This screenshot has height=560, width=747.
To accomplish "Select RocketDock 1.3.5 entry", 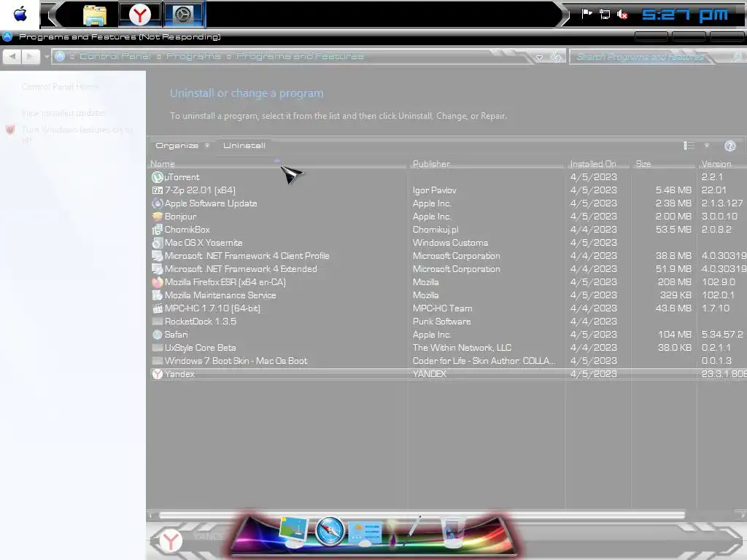I will pos(200,322).
